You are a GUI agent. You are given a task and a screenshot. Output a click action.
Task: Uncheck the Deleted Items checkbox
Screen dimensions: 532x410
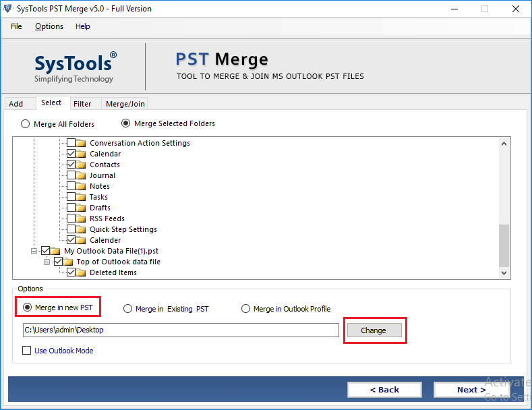coord(71,272)
